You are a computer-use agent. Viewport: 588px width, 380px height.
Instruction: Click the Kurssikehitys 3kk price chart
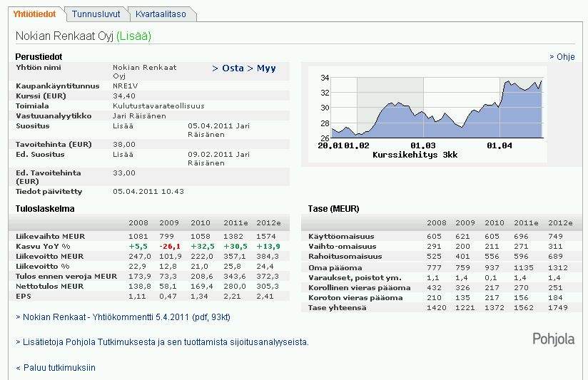point(427,115)
